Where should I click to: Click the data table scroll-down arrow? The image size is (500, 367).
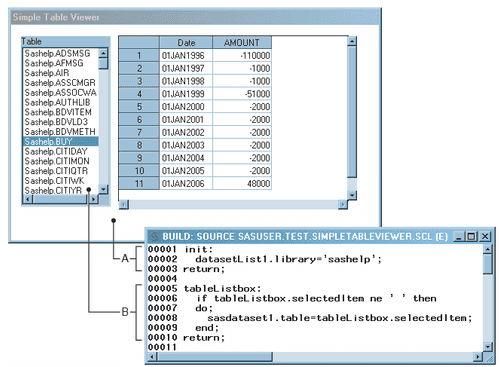click(x=352, y=195)
